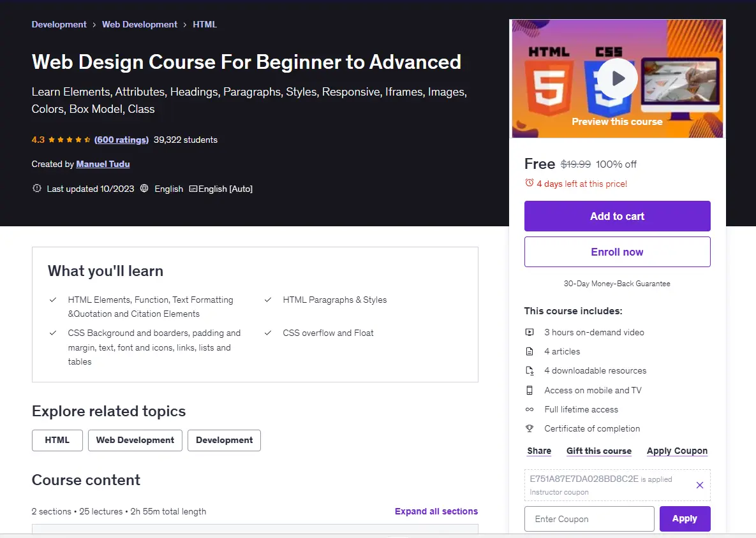Click the Enroll now button

(x=617, y=252)
